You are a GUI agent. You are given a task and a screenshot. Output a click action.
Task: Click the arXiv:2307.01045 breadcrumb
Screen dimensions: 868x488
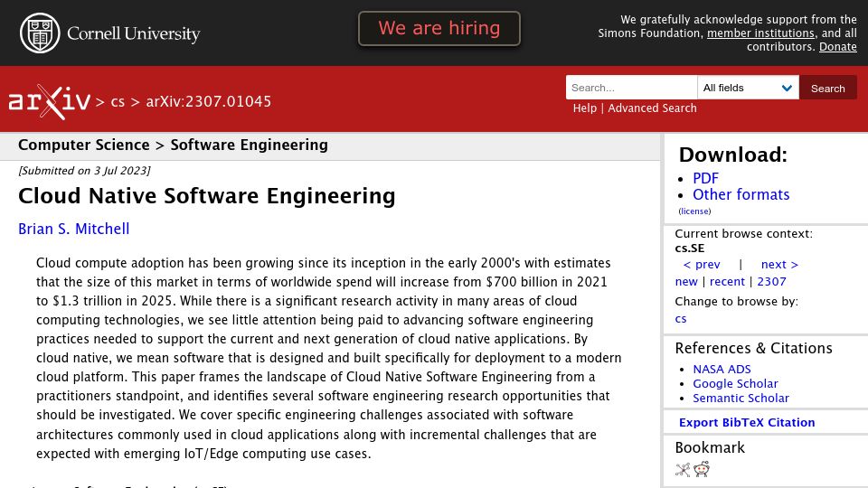click(x=209, y=102)
